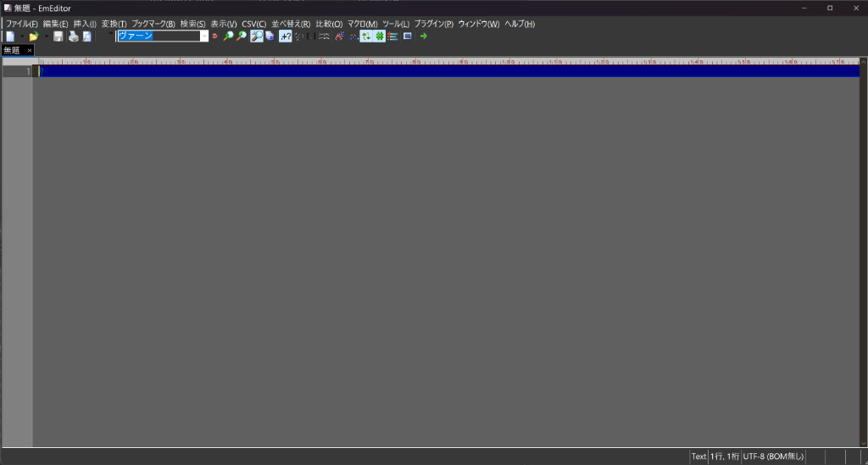The height and width of the screenshot is (465, 868).
Task: Click the UTF-8 (BOM無し) encoding indicator
Action: tap(773, 457)
